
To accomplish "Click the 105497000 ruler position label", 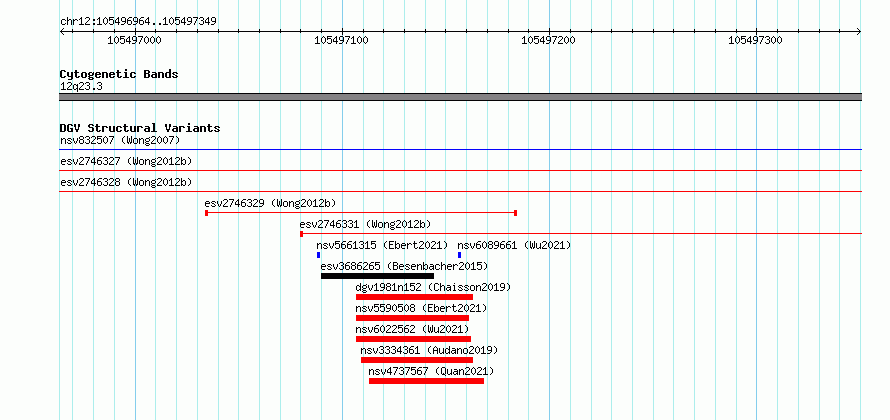I will tap(135, 40).
